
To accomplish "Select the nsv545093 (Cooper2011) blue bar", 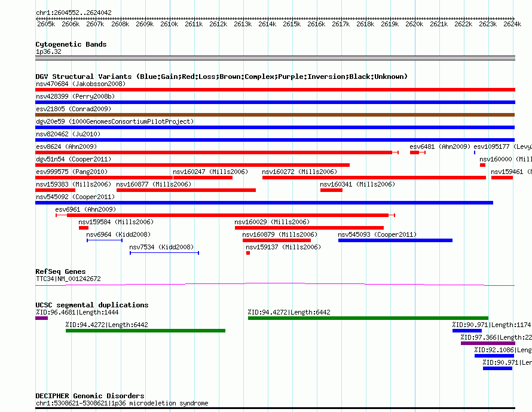I will pyautogui.click(x=395, y=240).
